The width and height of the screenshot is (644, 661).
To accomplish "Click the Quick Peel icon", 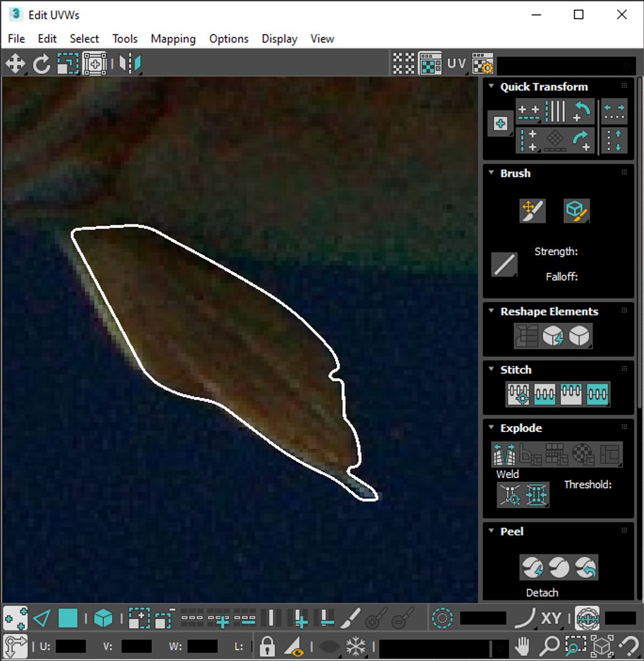I will [x=532, y=567].
